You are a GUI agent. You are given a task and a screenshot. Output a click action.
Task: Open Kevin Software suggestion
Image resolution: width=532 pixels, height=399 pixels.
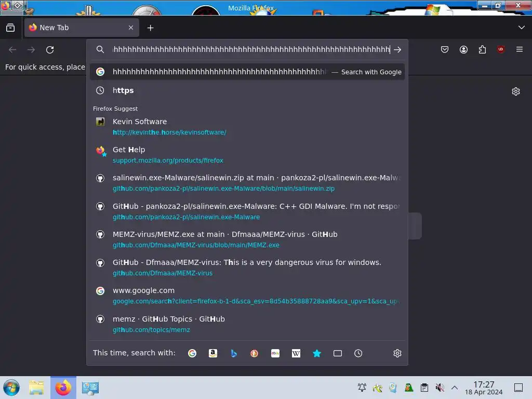click(x=247, y=127)
